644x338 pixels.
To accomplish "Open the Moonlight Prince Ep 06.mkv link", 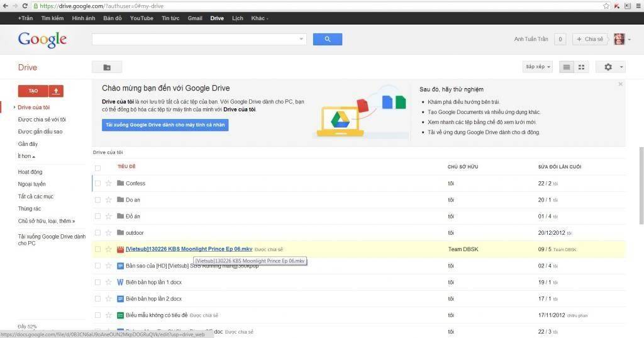I will click(189, 249).
